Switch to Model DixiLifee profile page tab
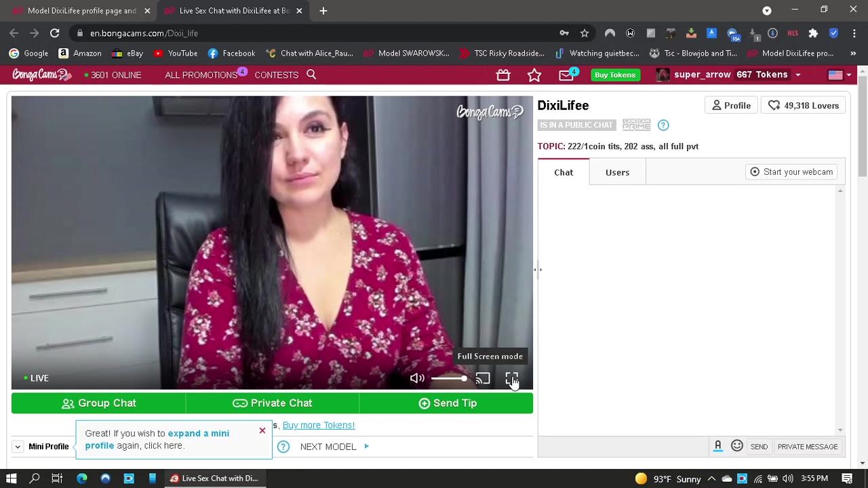This screenshot has height=488, width=868. (x=79, y=11)
